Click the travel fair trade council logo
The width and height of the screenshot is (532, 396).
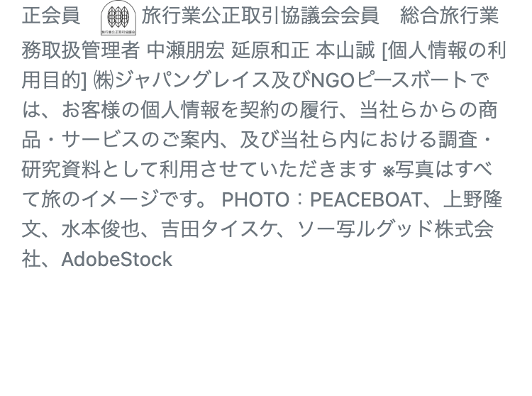(x=118, y=18)
